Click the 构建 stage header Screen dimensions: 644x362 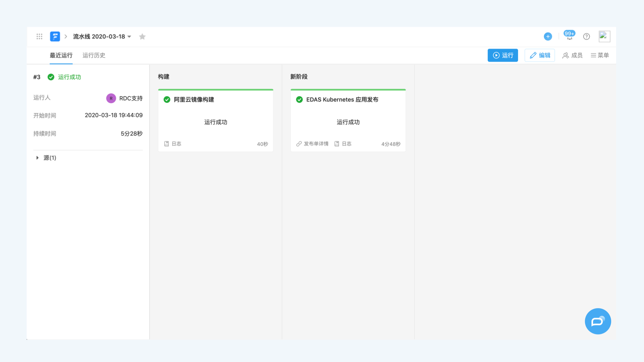point(164,77)
